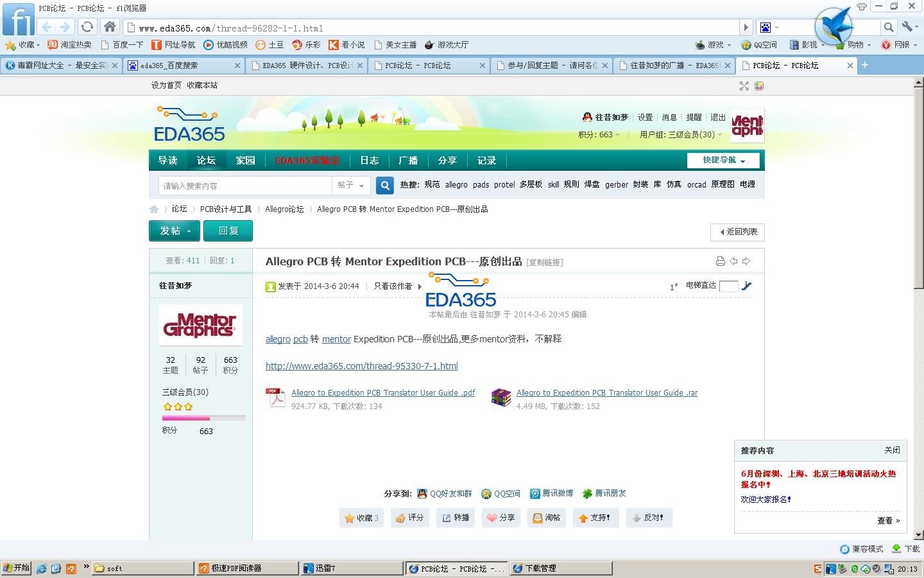Image resolution: width=924 pixels, height=578 pixels.
Task: Click the floor jump go icon
Action: click(x=746, y=286)
